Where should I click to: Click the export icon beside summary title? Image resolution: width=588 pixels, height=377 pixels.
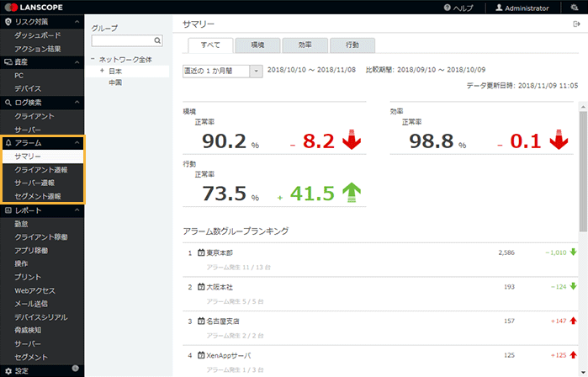point(576,25)
